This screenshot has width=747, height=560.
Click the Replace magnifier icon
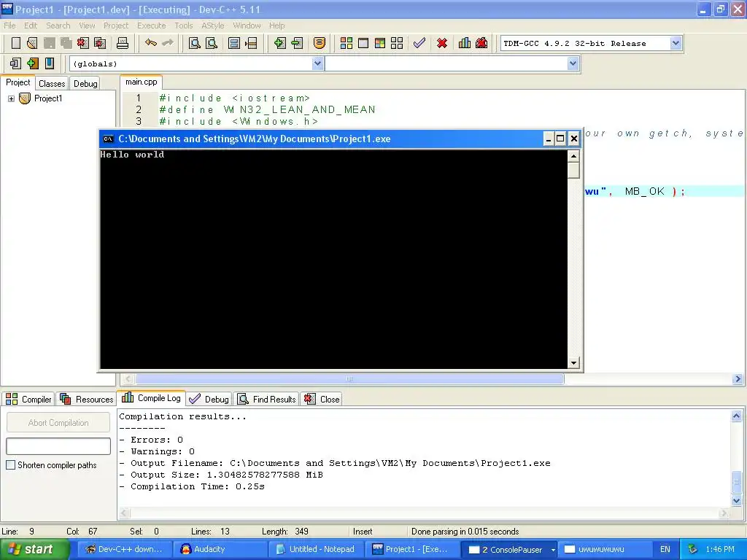[212, 43]
